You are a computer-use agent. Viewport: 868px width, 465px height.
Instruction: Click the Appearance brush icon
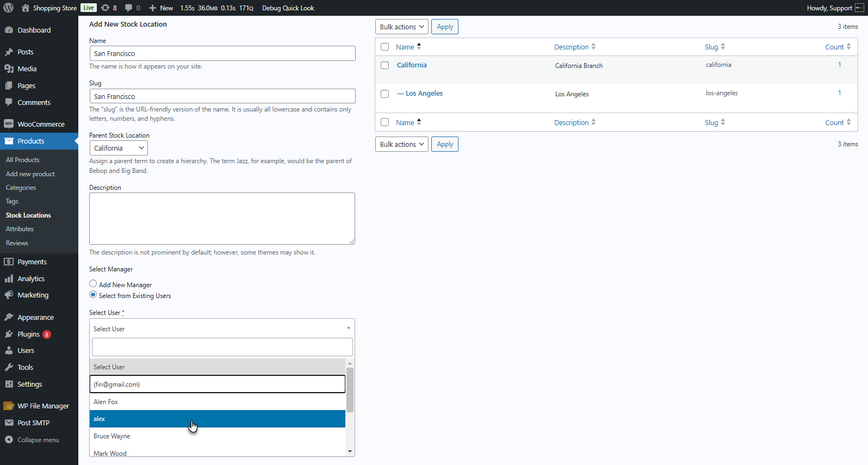pos(9,317)
